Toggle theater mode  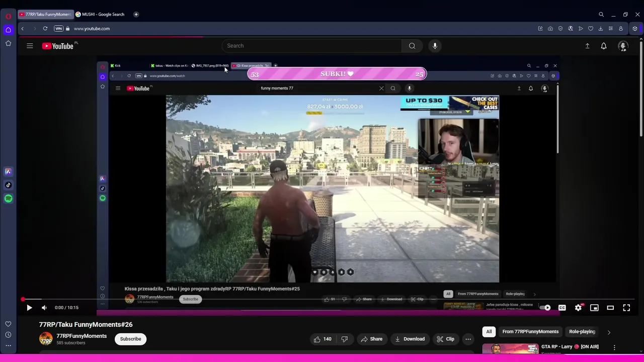(610, 308)
